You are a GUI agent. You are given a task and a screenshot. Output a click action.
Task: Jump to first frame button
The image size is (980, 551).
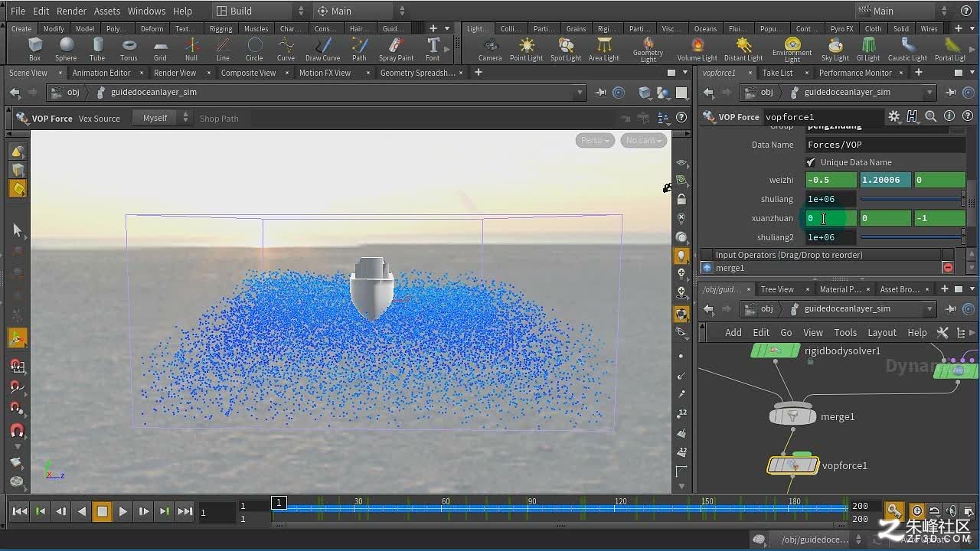pos(20,511)
